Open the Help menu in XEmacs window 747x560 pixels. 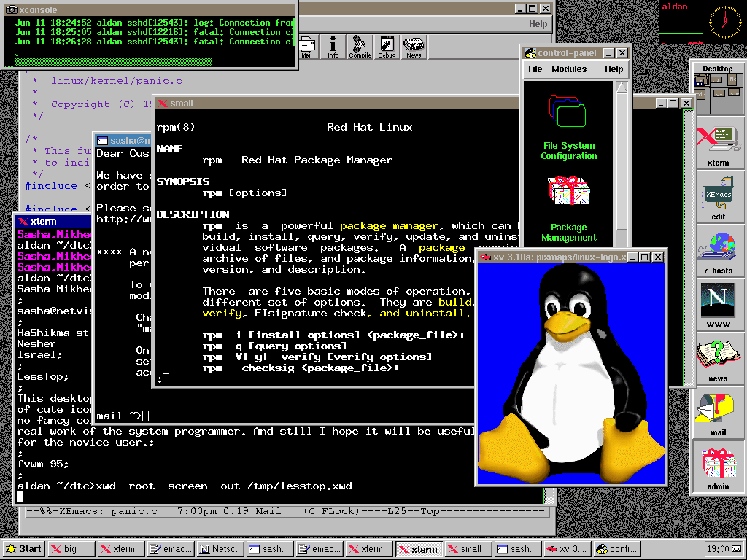pyautogui.click(x=538, y=24)
